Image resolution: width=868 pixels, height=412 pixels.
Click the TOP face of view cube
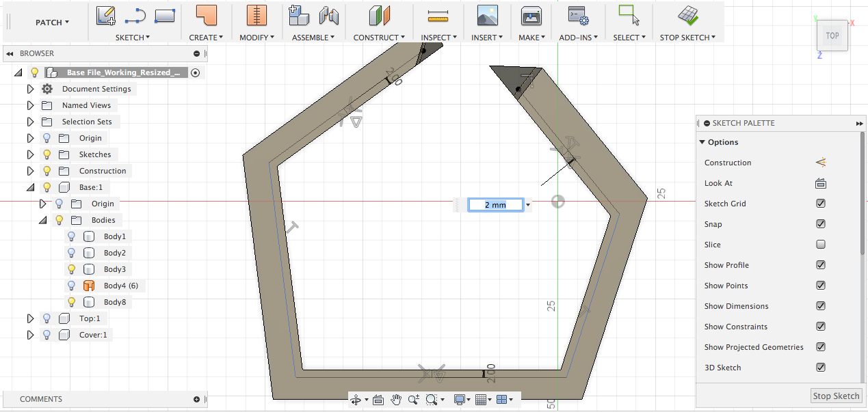click(x=832, y=36)
